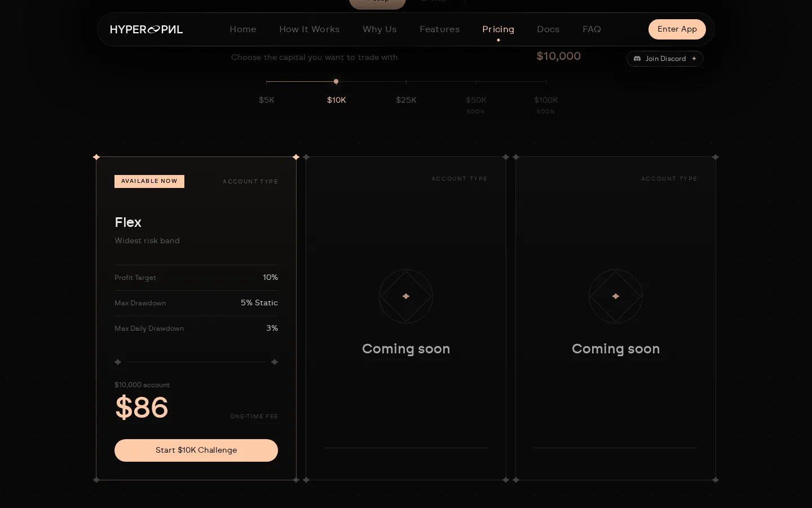This screenshot has width=812, height=508.
Task: Open the Home nav item
Action: coord(243,29)
